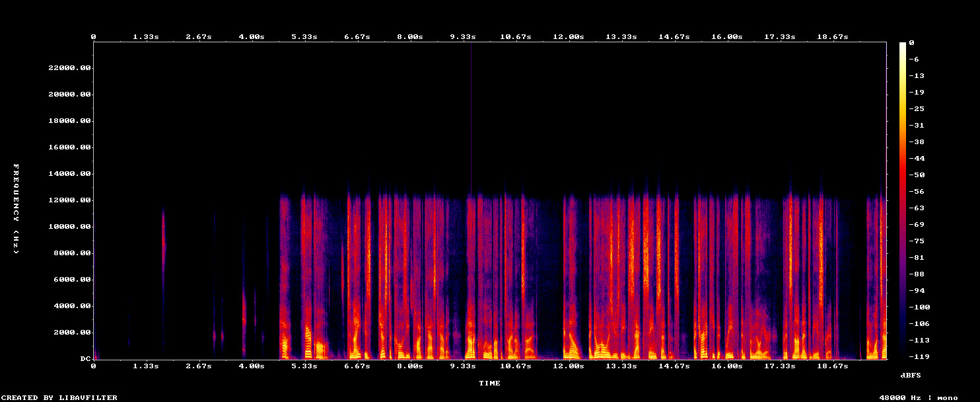980x402 pixels.
Task: Click the 5.33s time axis label
Action: point(304,36)
